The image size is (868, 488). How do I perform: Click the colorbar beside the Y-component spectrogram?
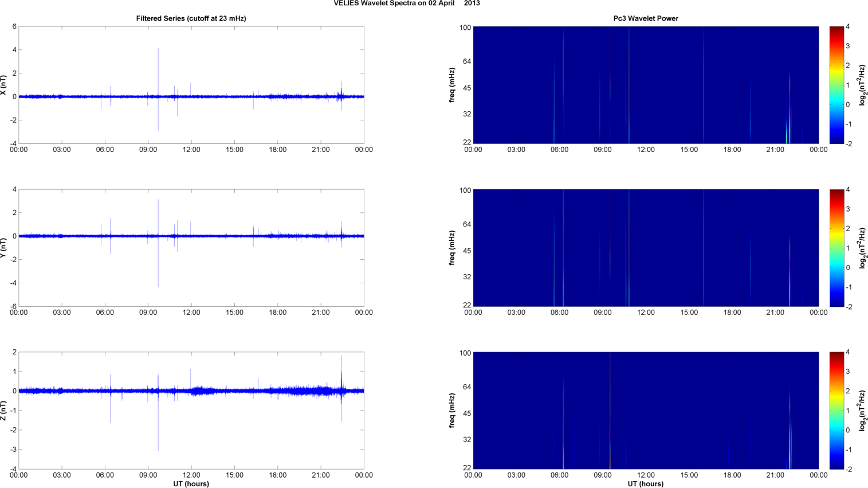click(836, 248)
